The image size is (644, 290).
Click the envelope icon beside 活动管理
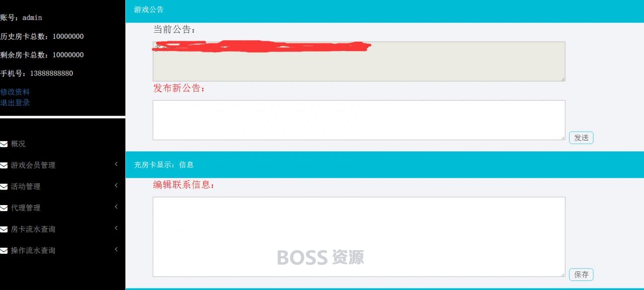(x=4, y=186)
